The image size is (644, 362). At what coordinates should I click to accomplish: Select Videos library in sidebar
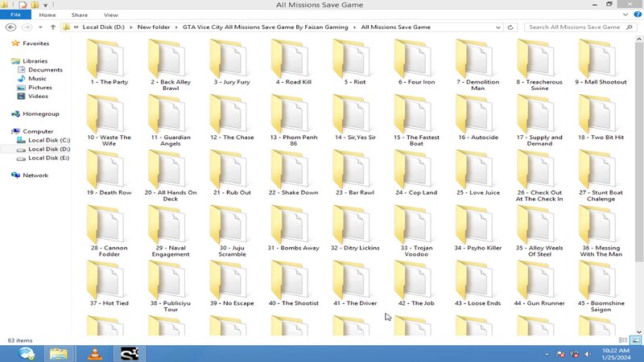click(x=38, y=96)
